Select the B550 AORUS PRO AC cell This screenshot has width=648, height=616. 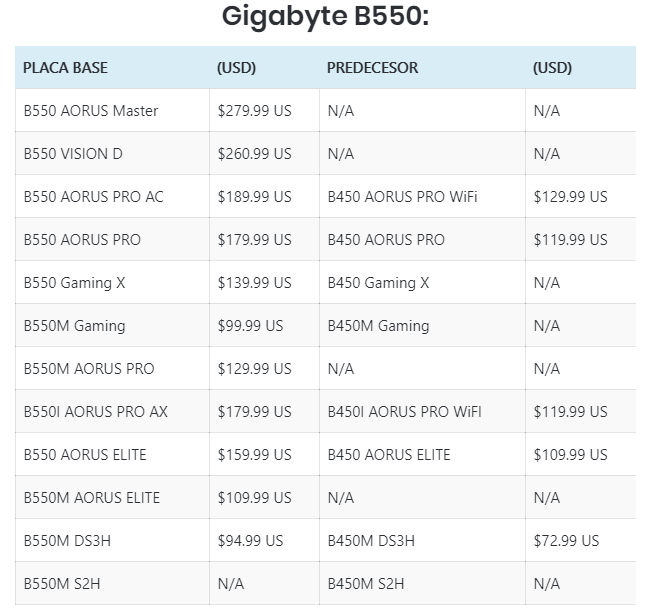point(93,197)
